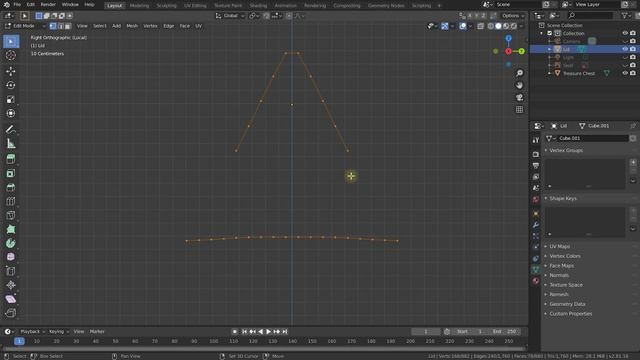Choose the Move tool

11,71
